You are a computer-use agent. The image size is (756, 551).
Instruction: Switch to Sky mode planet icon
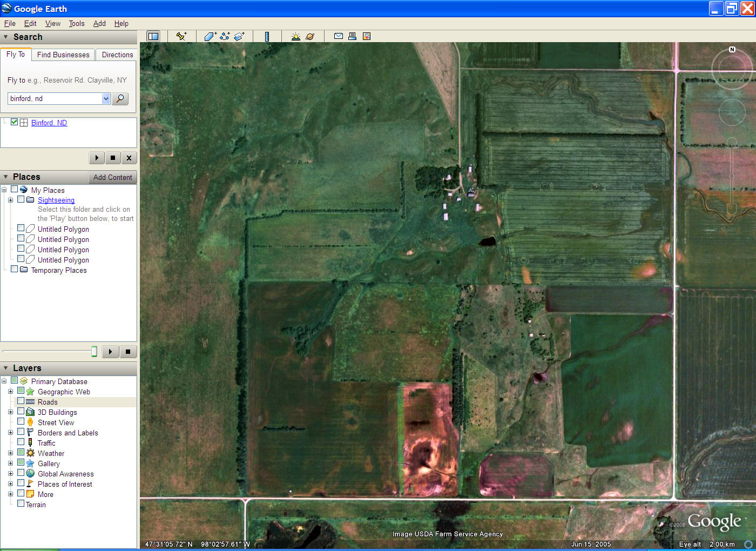point(310,36)
